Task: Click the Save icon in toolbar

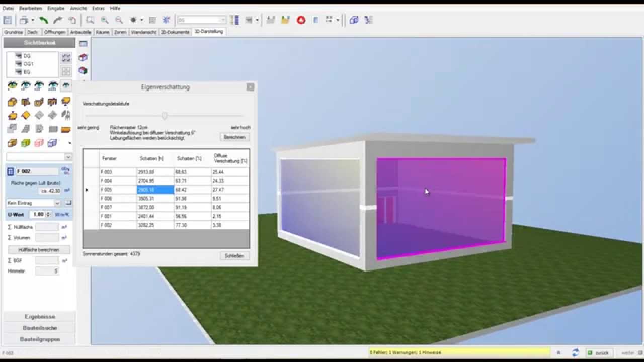Action: point(8,20)
